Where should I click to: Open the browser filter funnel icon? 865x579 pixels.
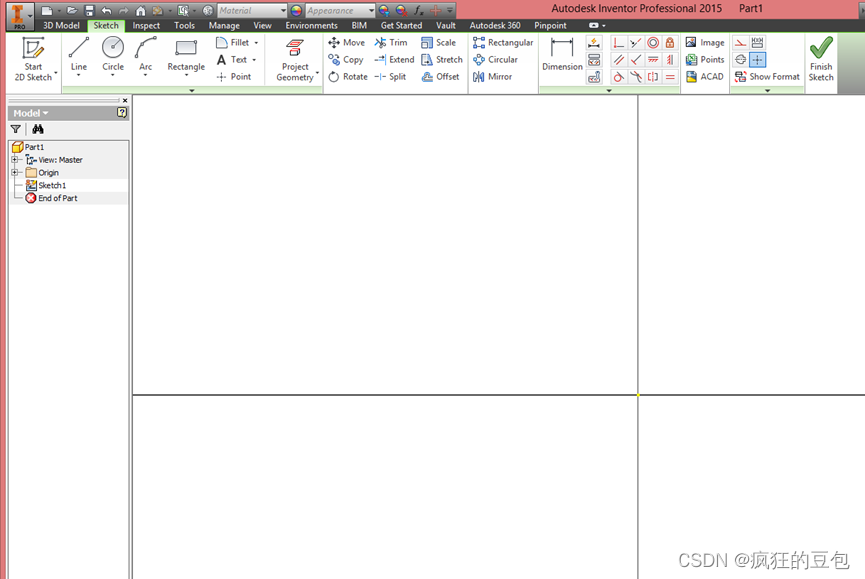[x=16, y=129]
